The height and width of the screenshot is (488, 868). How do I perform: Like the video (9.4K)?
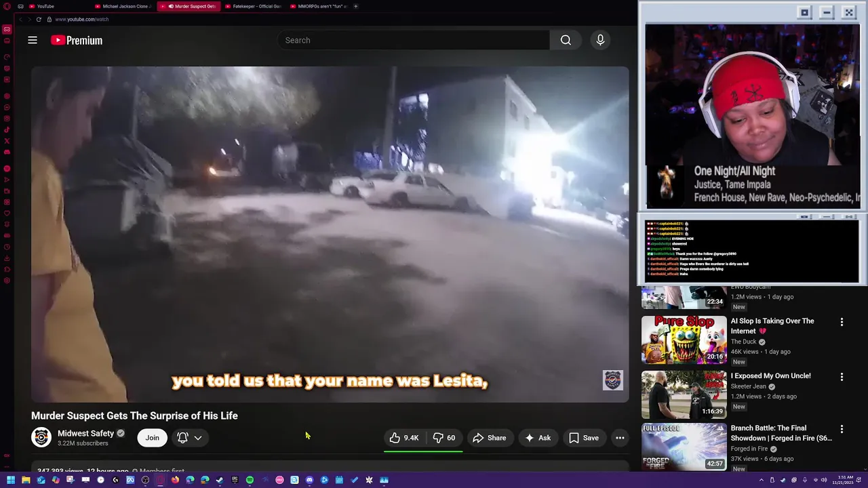(404, 438)
